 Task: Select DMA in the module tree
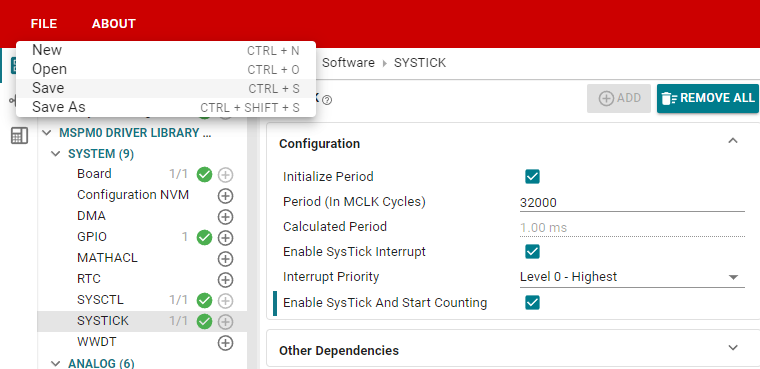coord(91,216)
